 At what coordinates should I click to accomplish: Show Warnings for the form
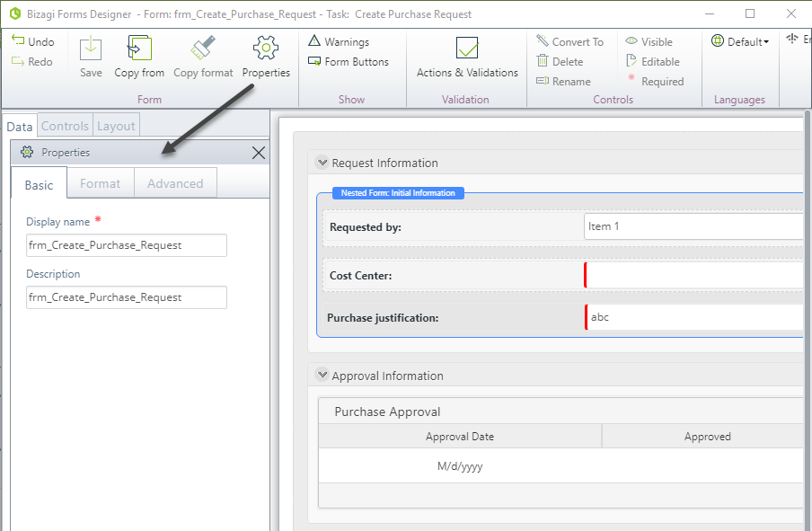tap(339, 41)
